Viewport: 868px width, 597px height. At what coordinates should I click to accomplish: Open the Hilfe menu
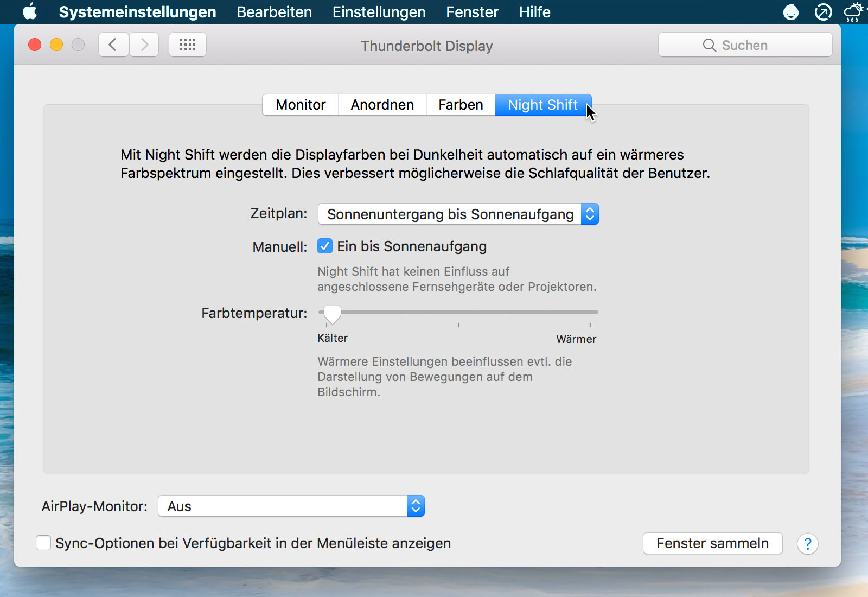534,12
